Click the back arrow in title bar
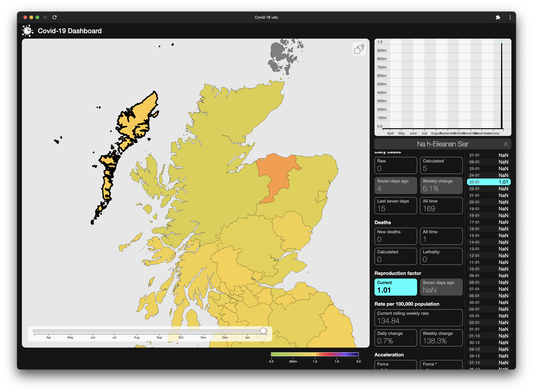The image size is (533, 392). tap(46, 17)
